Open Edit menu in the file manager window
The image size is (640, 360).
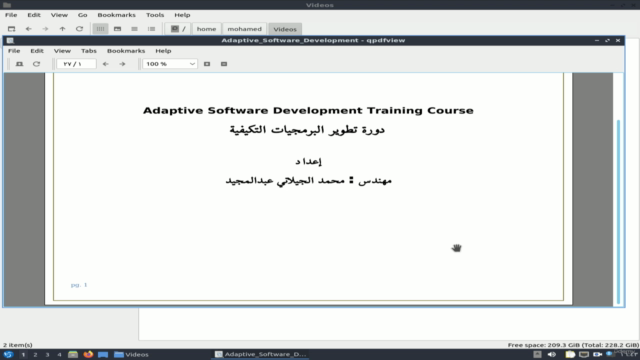coord(34,15)
